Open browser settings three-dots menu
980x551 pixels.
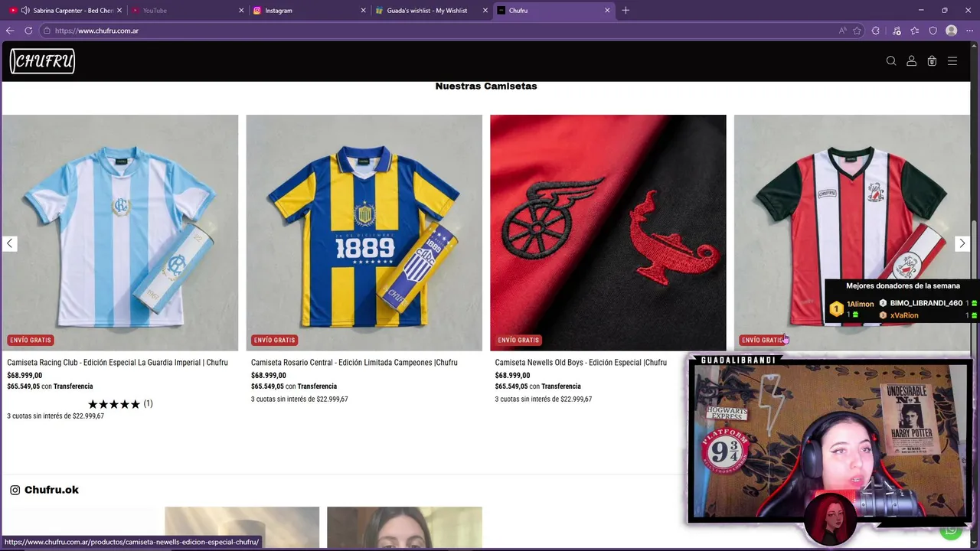click(x=969, y=31)
